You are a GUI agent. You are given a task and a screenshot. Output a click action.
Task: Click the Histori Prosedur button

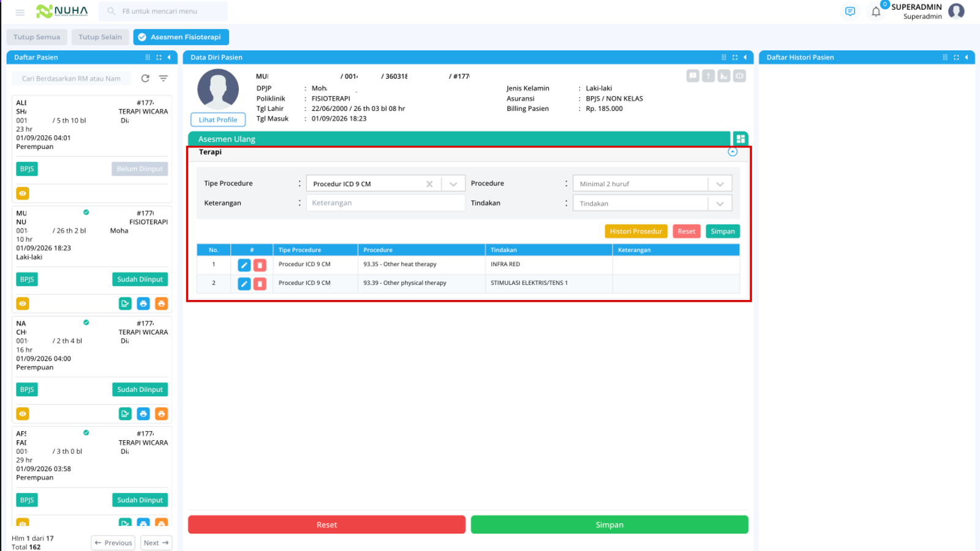[x=636, y=231]
